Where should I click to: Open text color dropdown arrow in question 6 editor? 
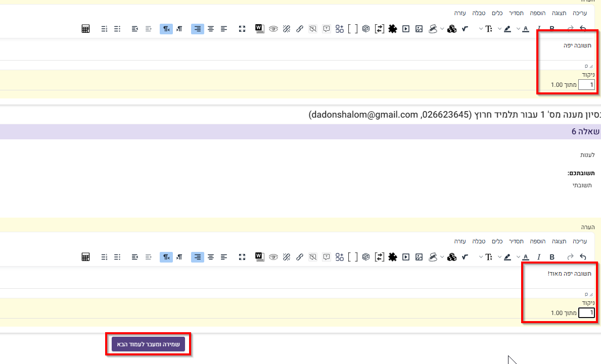click(x=518, y=257)
